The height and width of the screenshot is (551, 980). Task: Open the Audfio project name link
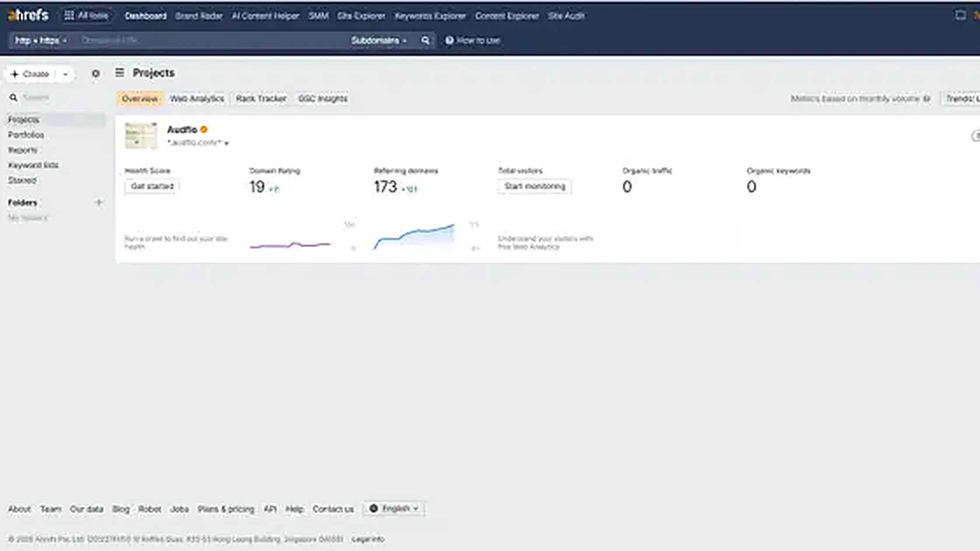[x=182, y=129]
